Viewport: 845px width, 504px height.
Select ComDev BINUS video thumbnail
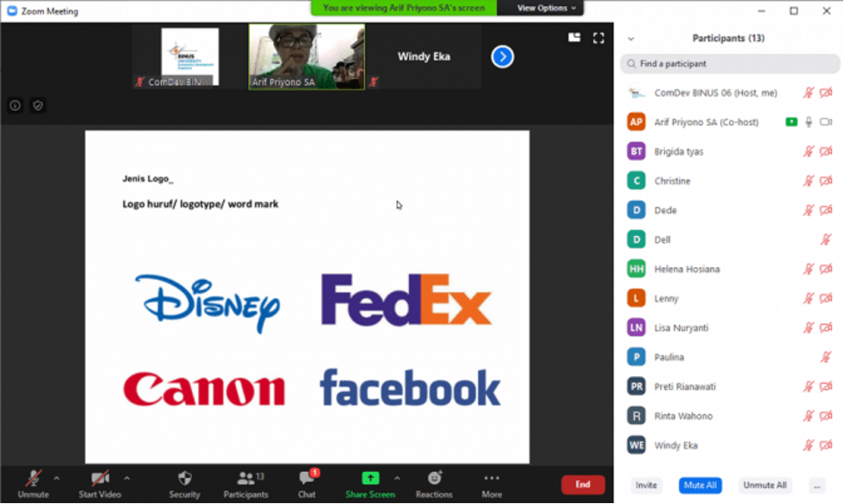[189, 56]
